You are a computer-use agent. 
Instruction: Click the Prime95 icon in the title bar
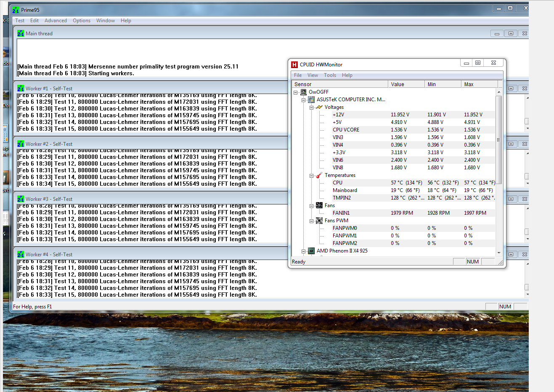click(x=16, y=10)
